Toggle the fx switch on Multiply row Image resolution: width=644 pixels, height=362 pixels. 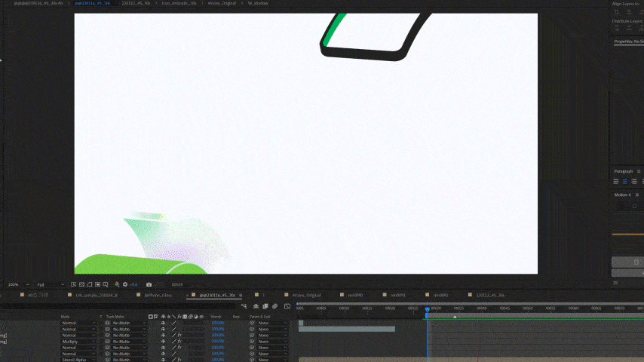click(179, 342)
